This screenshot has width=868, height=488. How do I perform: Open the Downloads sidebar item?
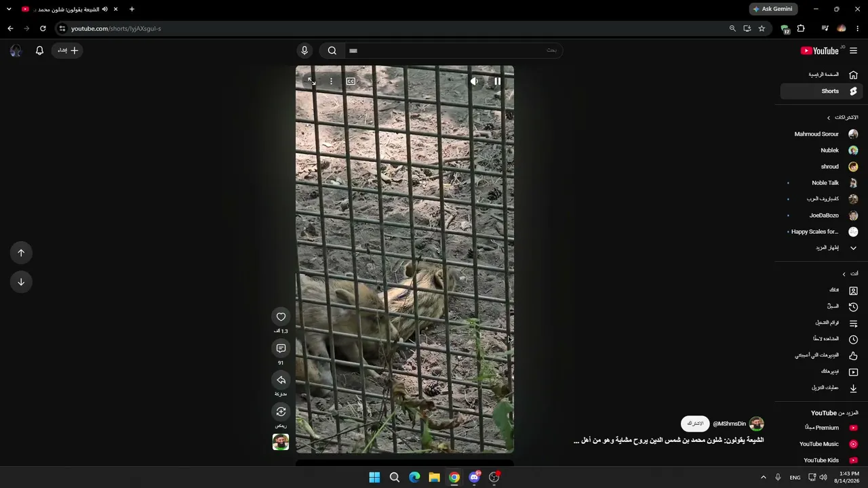click(822, 388)
